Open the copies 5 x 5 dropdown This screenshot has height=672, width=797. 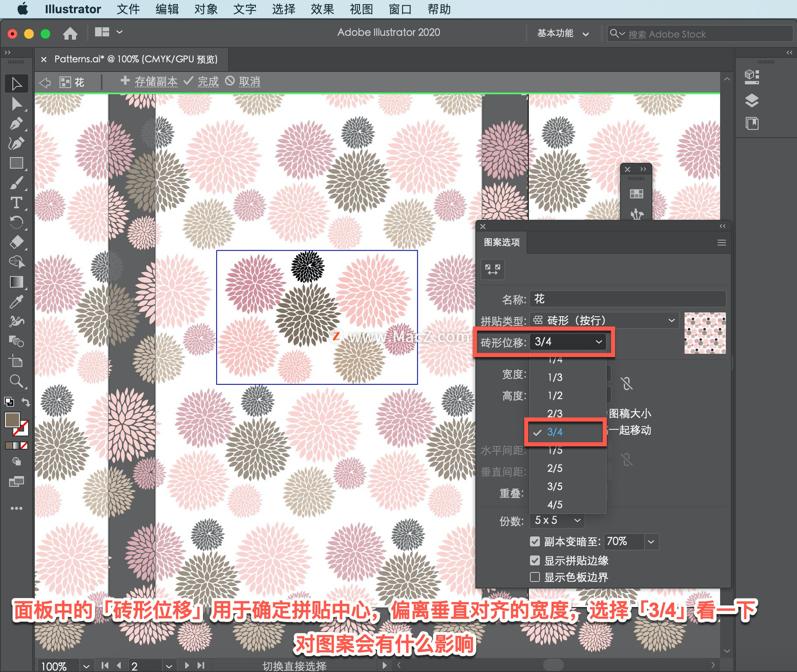click(557, 520)
